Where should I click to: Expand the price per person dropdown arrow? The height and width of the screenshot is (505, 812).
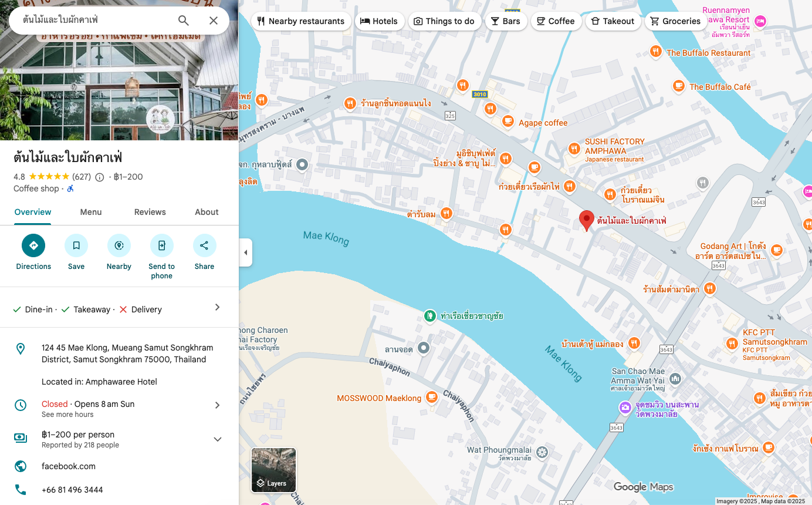(x=218, y=439)
